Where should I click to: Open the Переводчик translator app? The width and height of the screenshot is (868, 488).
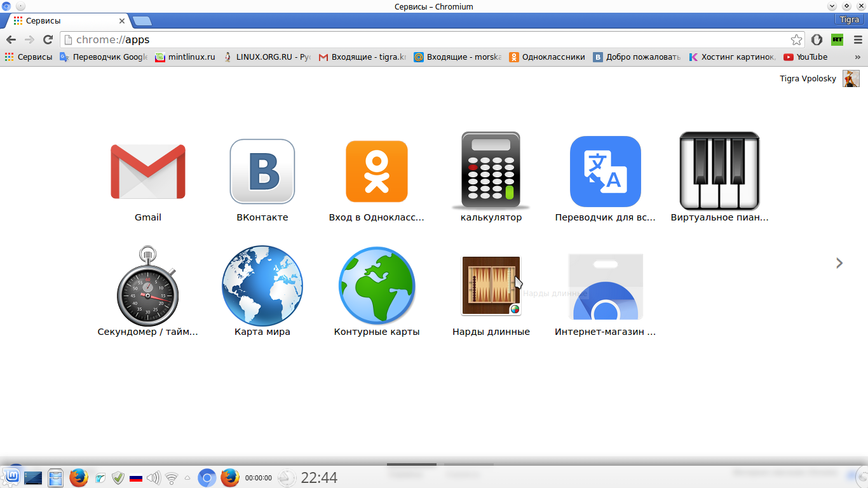(606, 172)
